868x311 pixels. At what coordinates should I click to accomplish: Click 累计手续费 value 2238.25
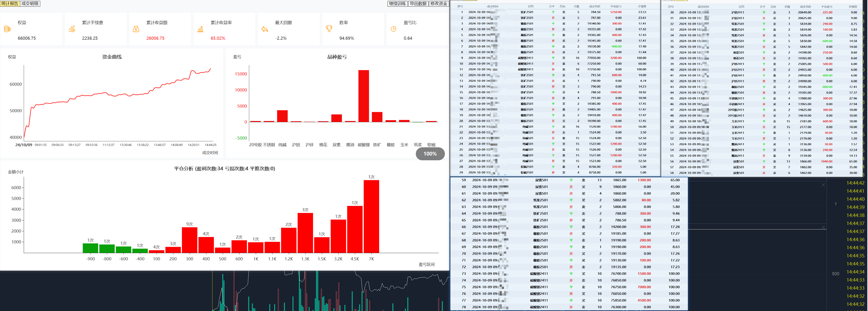point(90,38)
